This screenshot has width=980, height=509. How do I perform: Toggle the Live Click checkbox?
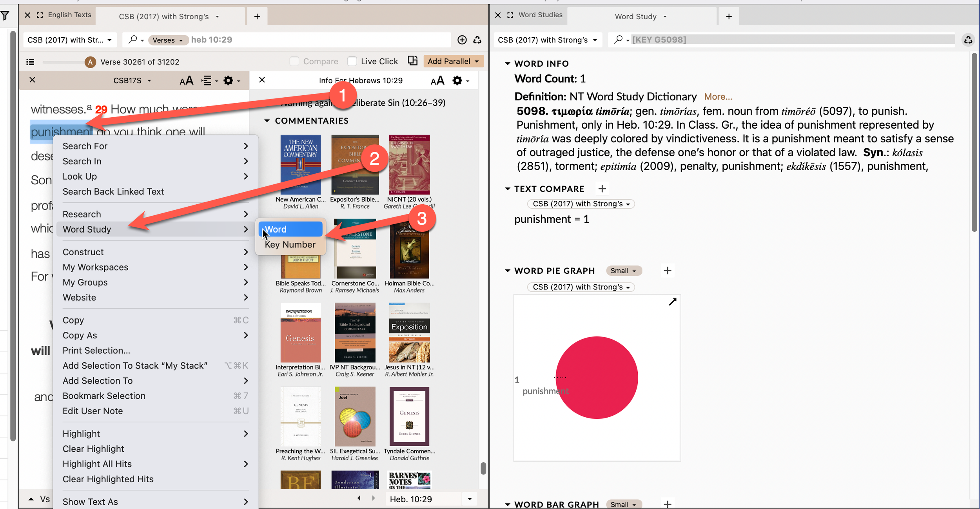(352, 61)
